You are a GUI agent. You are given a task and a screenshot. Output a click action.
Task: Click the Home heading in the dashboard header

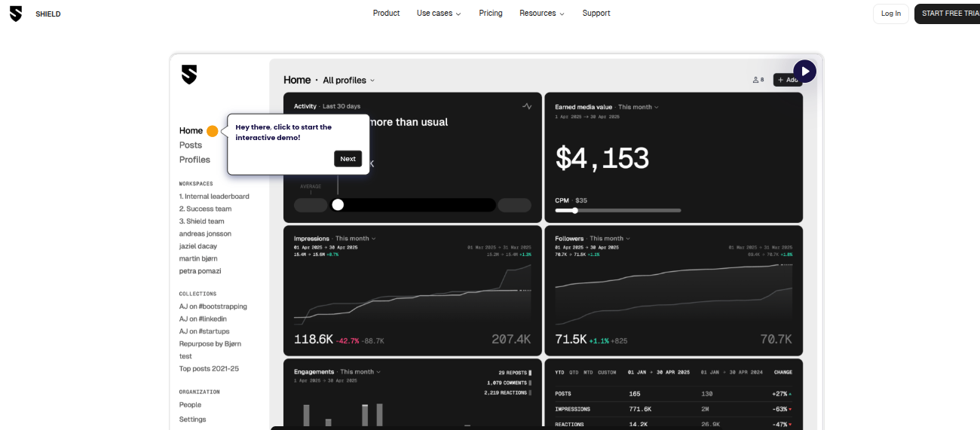297,80
